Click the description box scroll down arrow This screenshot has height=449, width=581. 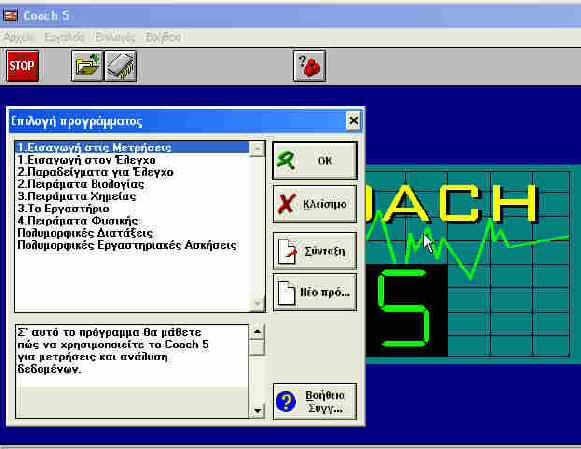(257, 411)
